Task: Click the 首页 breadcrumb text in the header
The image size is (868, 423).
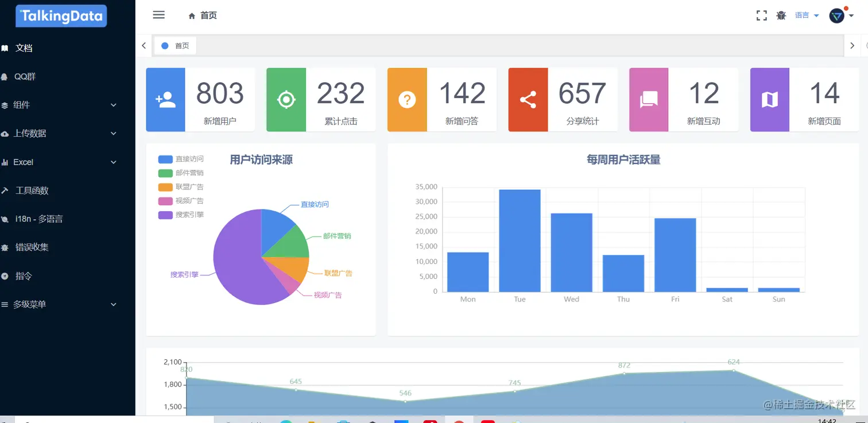Action: point(208,15)
